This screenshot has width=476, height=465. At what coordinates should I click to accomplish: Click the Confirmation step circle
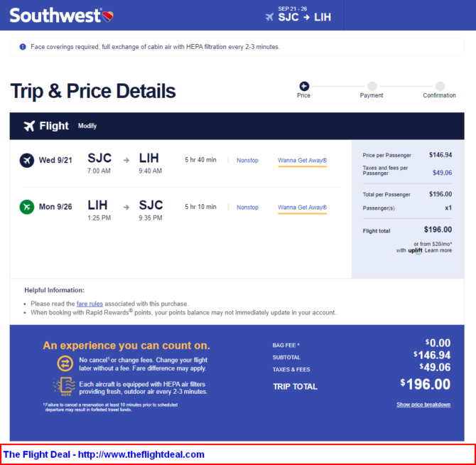pyautogui.click(x=440, y=86)
